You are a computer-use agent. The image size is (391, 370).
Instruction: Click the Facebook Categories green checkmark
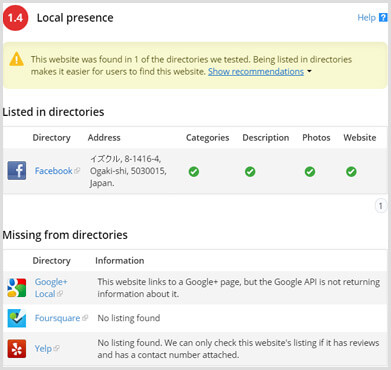[x=194, y=172]
